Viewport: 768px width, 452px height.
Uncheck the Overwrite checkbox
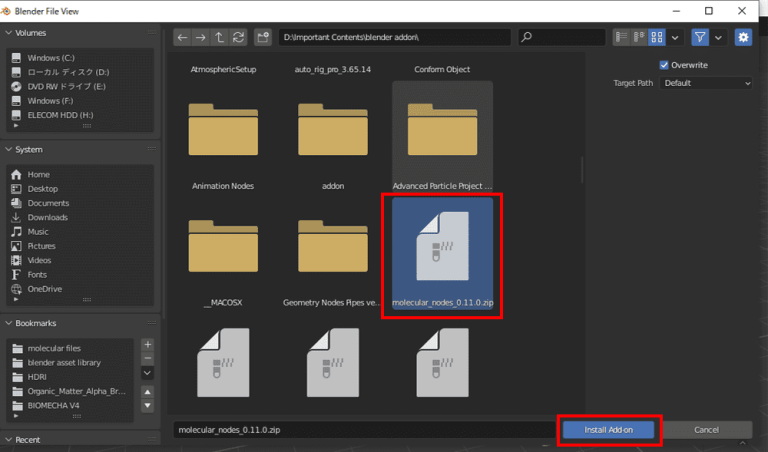click(x=663, y=65)
